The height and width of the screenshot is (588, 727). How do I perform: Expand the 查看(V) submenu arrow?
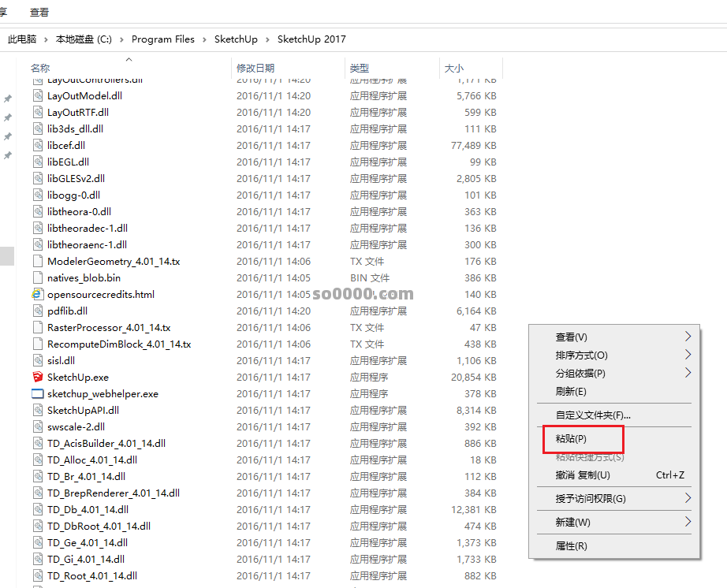[688, 337]
